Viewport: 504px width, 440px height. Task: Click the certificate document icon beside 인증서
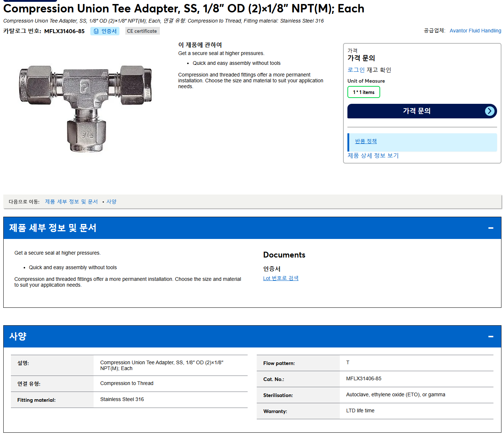(x=96, y=31)
